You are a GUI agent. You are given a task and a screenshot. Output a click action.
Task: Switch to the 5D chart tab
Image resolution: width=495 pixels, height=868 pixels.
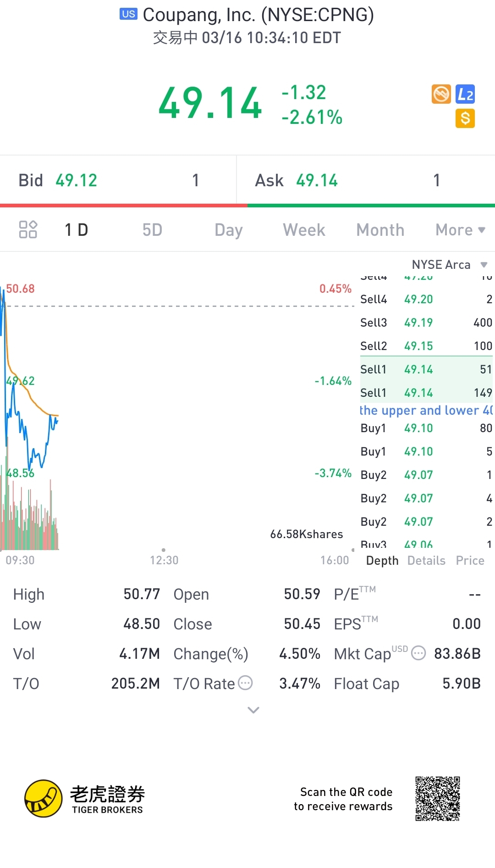click(x=152, y=230)
